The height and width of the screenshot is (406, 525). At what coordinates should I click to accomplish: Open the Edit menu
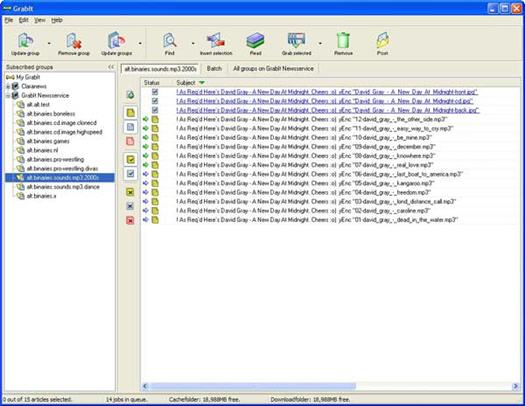coord(23,20)
